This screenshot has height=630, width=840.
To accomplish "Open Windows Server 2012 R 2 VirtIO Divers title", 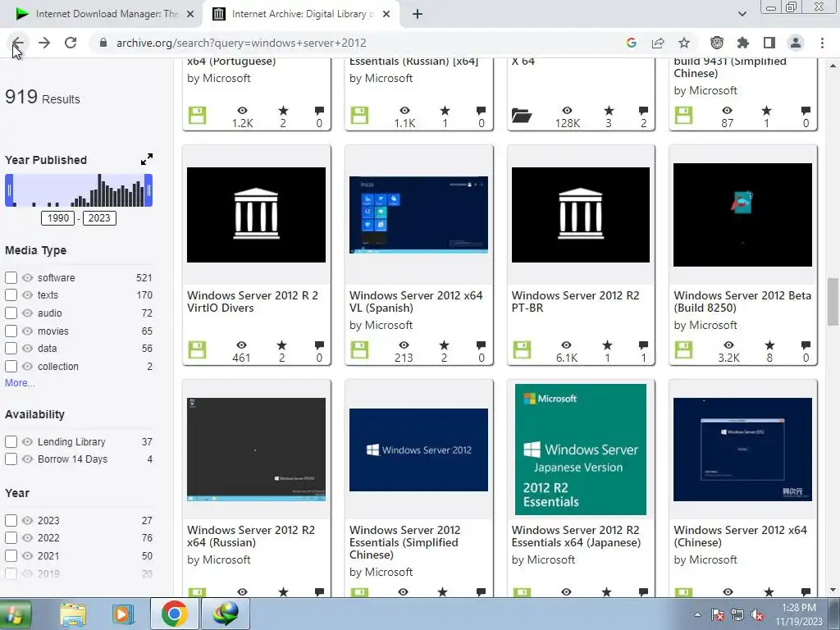I will (x=253, y=302).
